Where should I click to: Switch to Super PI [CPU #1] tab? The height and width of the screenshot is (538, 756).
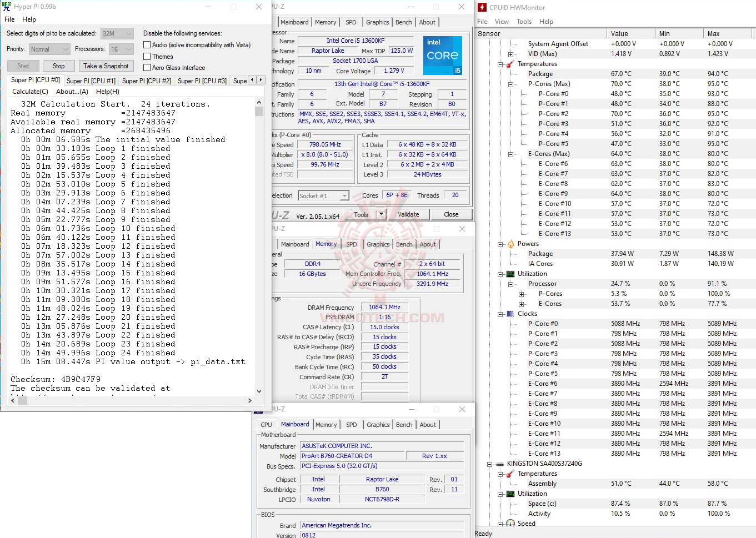tap(91, 81)
